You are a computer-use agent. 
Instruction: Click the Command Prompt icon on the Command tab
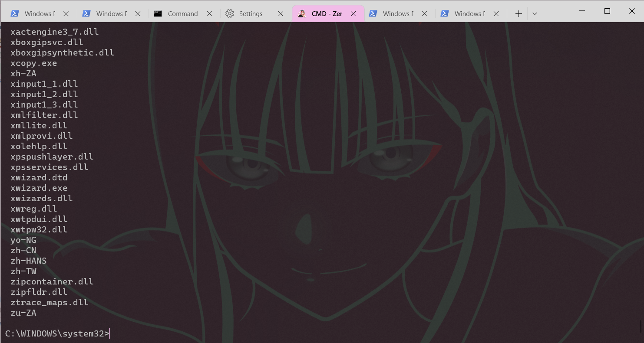click(x=158, y=13)
